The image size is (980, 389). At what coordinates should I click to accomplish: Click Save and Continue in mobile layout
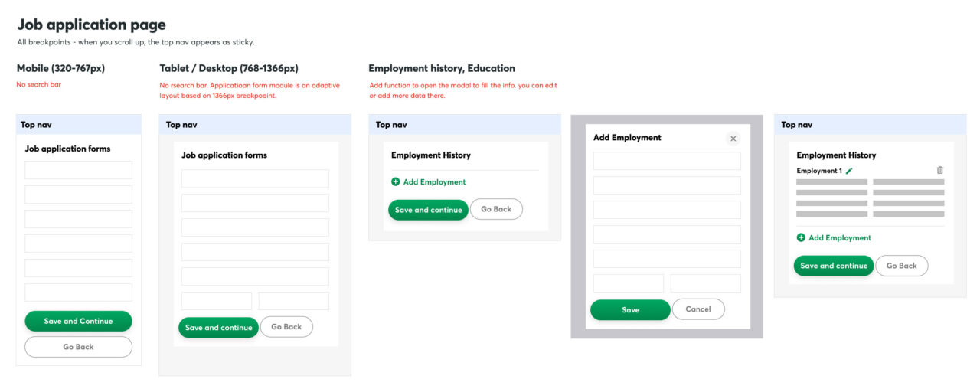coord(78,322)
